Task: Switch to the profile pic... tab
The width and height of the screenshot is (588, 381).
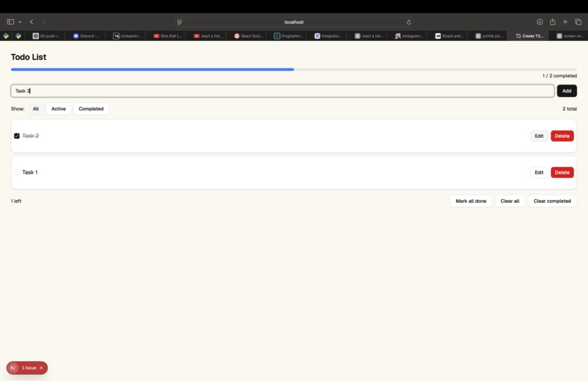Action: (x=490, y=36)
